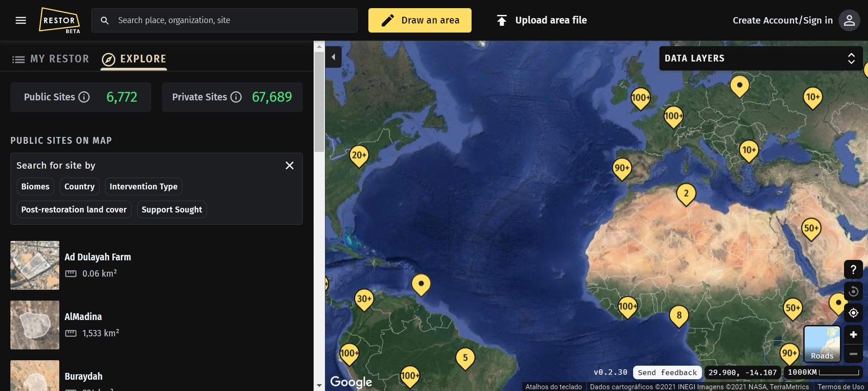This screenshot has width=868, height=391.
Task: Zoom out the map with minus
Action: click(853, 354)
